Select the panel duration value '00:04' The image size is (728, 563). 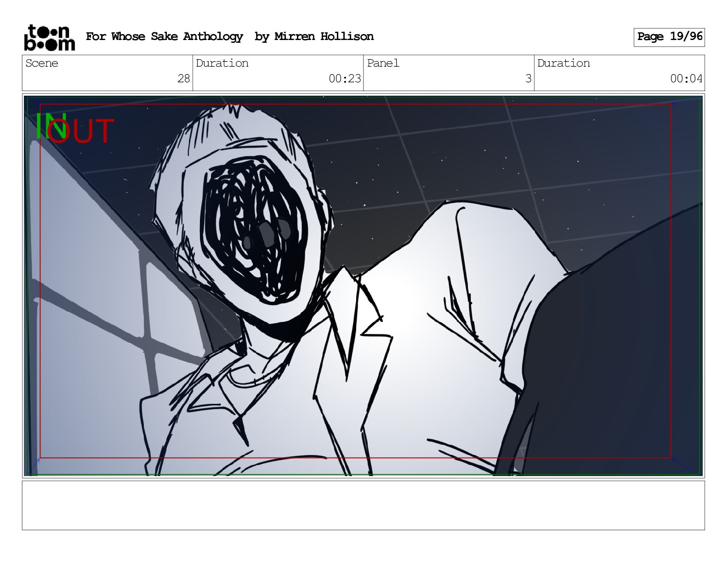click(x=686, y=79)
